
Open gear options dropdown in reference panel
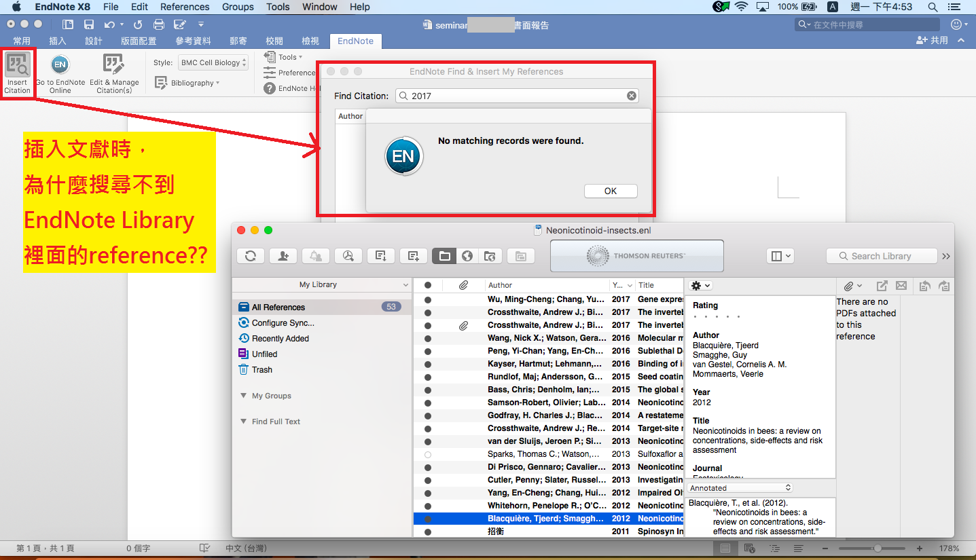coord(700,286)
